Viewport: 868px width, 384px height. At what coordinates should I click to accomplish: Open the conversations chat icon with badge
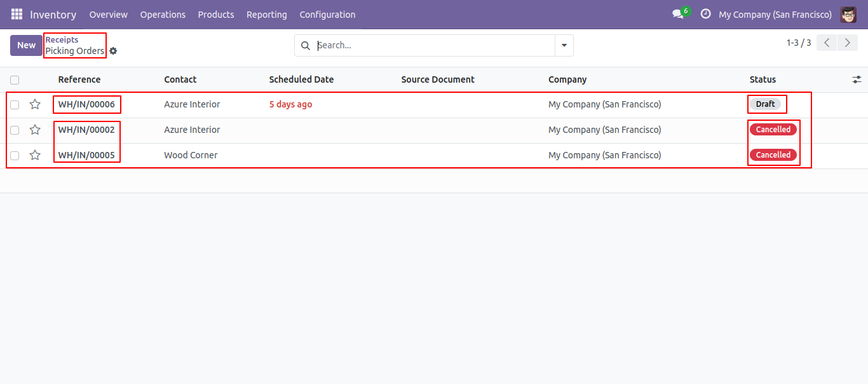679,14
